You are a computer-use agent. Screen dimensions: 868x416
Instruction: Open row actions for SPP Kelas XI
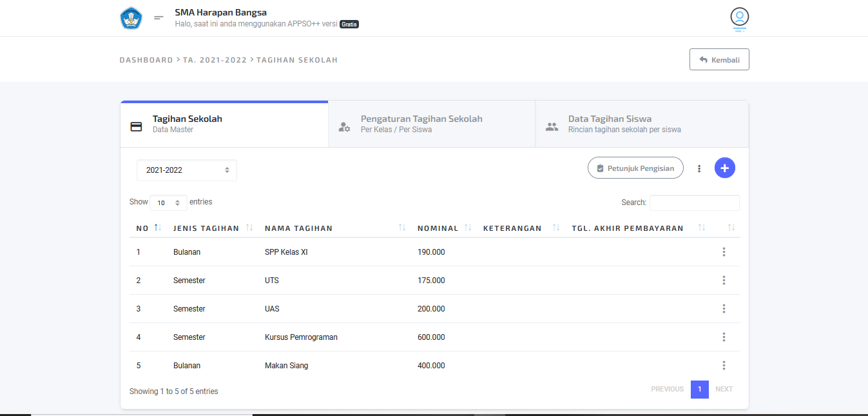tap(724, 252)
